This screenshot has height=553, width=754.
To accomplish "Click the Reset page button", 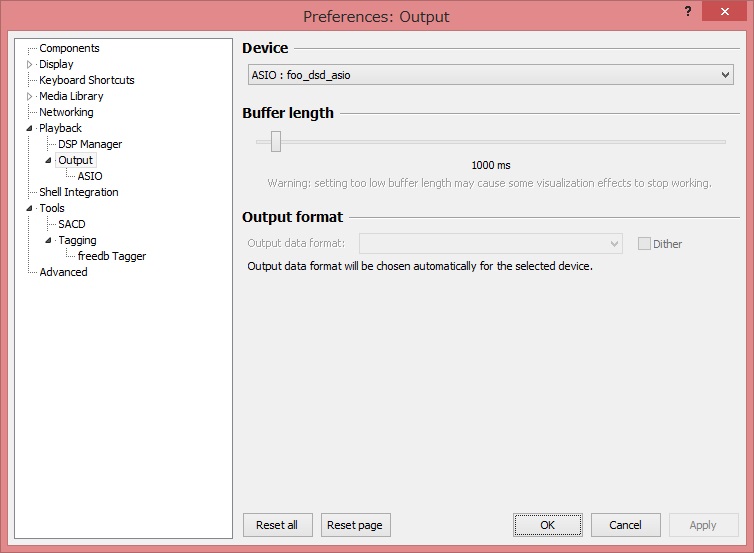I will tap(355, 525).
